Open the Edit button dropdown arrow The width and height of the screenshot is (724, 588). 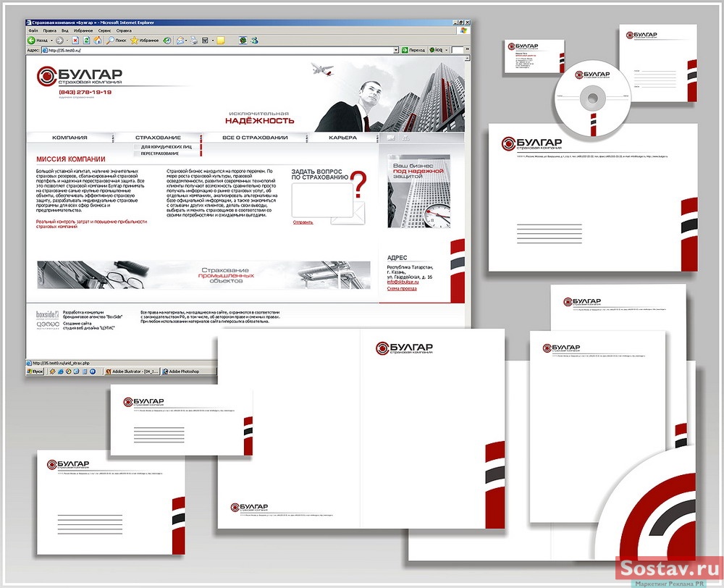[212, 41]
